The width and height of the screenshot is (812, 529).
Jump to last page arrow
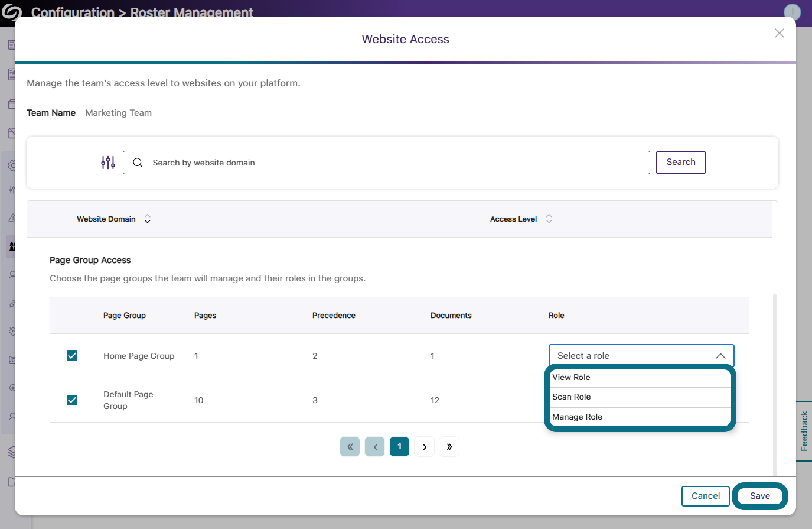point(449,447)
